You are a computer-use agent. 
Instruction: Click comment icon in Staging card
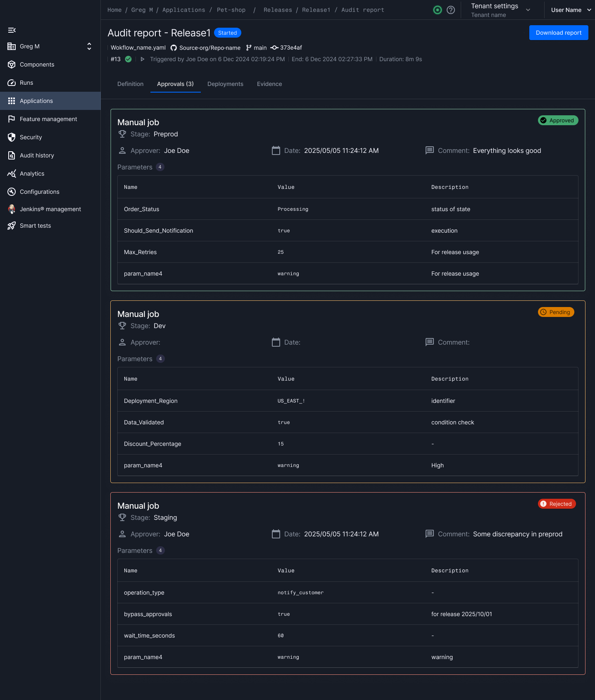pos(430,534)
